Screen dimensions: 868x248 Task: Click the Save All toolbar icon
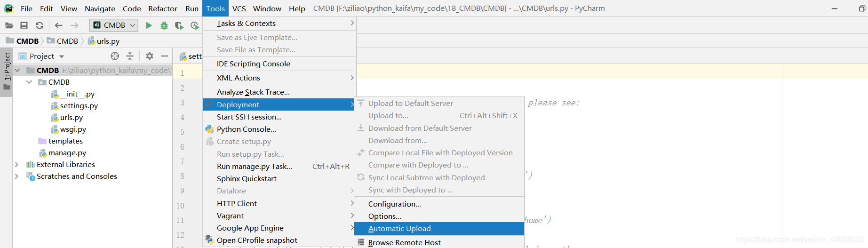(x=24, y=25)
